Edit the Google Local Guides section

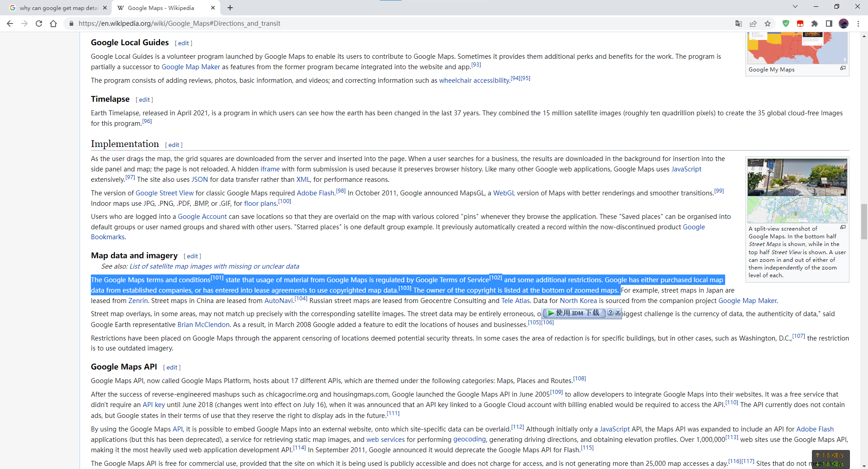[184, 43]
